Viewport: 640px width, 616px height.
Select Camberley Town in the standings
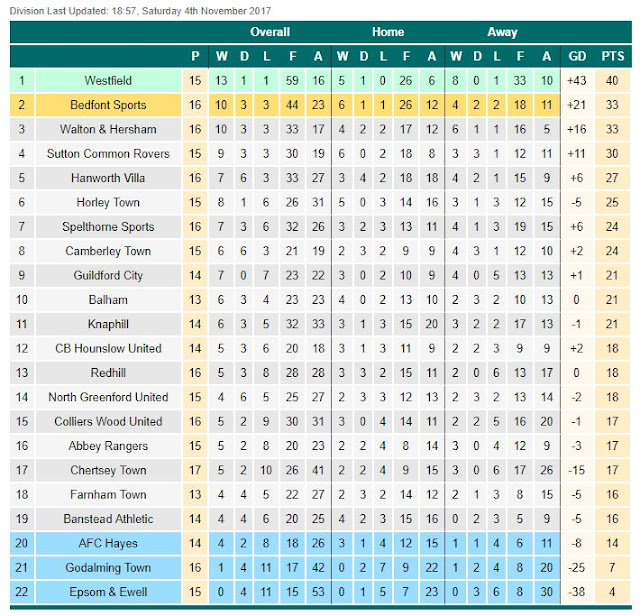tap(108, 251)
